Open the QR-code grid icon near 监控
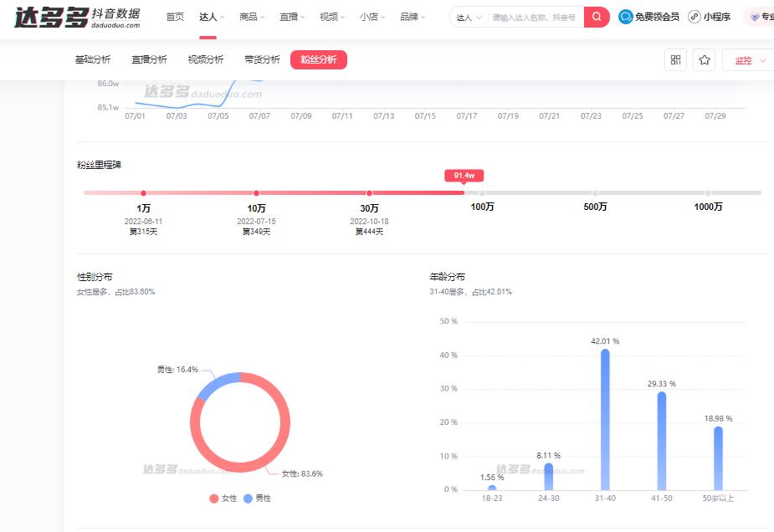 674,59
